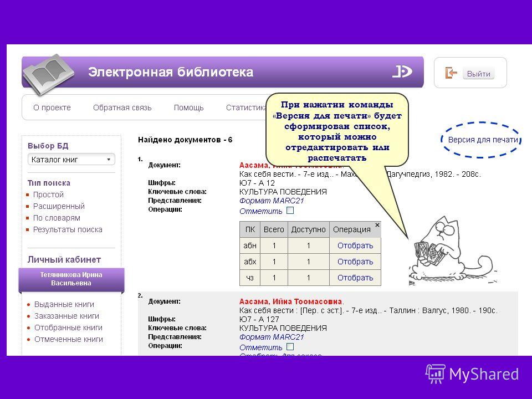Click the Найдено документов - 6 text

coord(185,140)
